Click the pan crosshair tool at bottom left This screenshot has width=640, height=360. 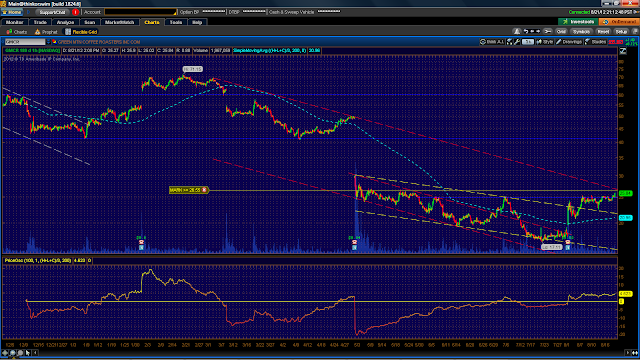tap(5, 353)
